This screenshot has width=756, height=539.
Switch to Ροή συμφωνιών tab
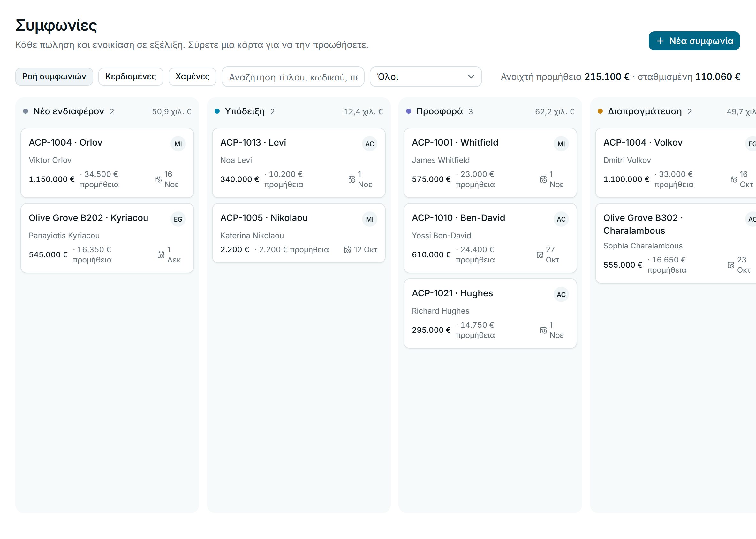pos(54,77)
